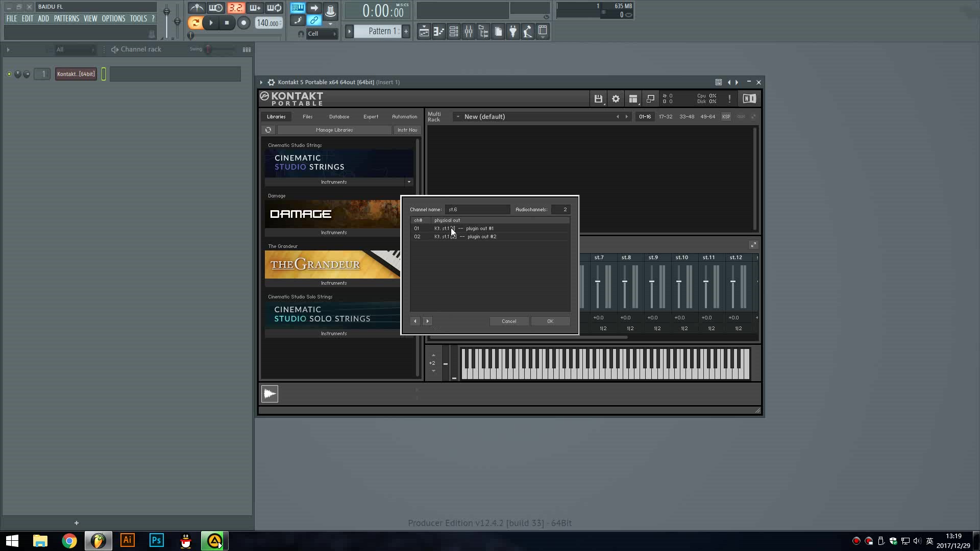980x551 pixels.
Task: Open the tempo tapper icon
Action: (x=528, y=32)
